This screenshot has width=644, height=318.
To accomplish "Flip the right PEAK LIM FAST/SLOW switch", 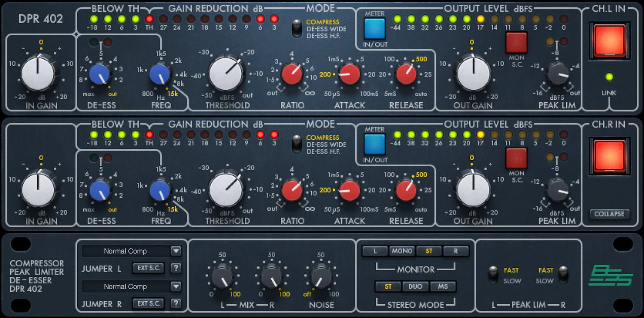I will (x=562, y=275).
